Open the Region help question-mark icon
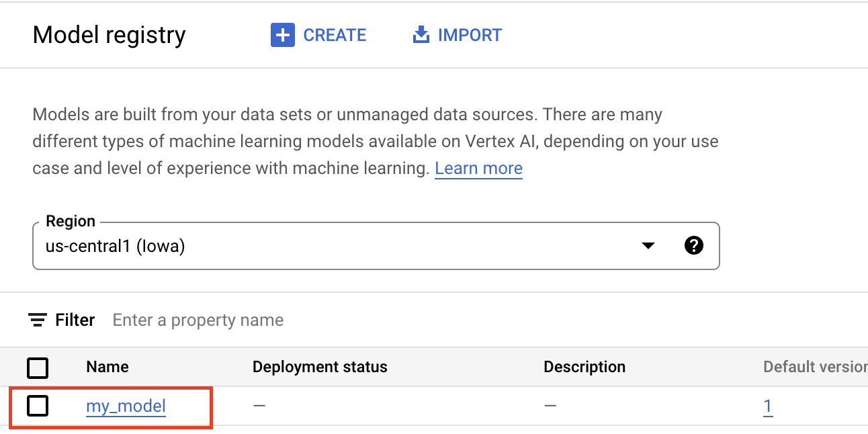Viewport: 868px width, 434px height. tap(694, 245)
